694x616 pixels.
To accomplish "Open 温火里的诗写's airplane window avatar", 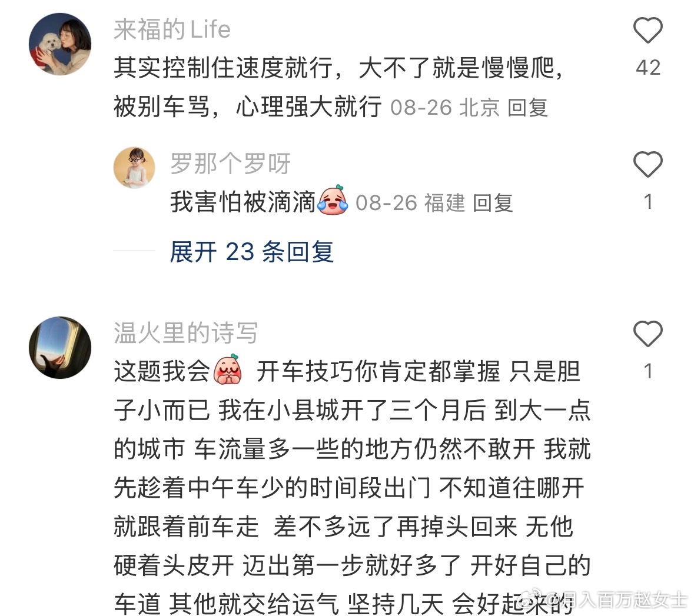I will pos(60,347).
